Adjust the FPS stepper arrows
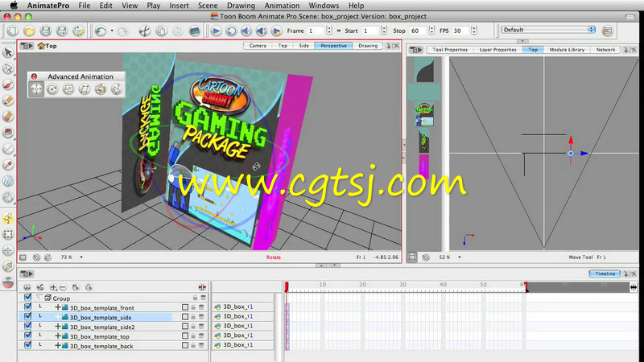This screenshot has height=362, width=644. click(474, 31)
